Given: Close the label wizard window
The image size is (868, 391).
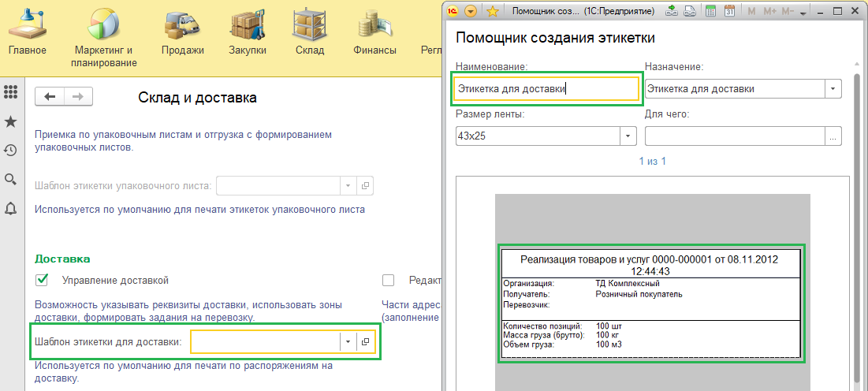Looking at the screenshot, I should (855, 10).
